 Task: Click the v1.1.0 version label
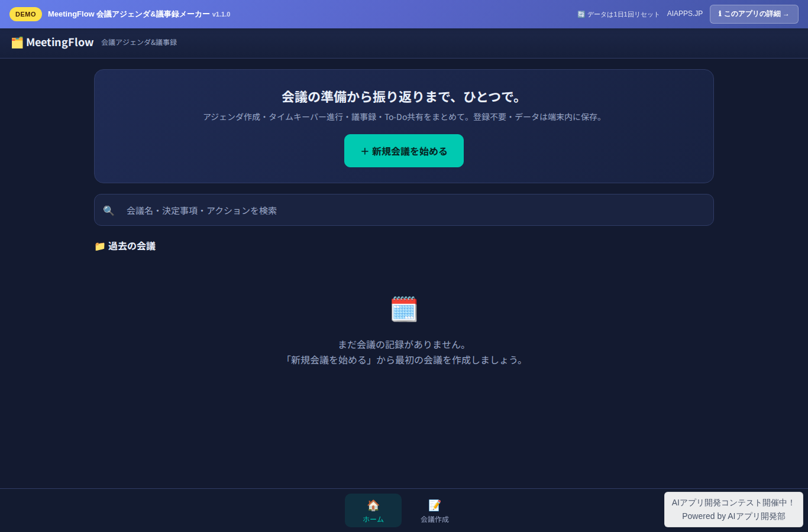(x=221, y=14)
